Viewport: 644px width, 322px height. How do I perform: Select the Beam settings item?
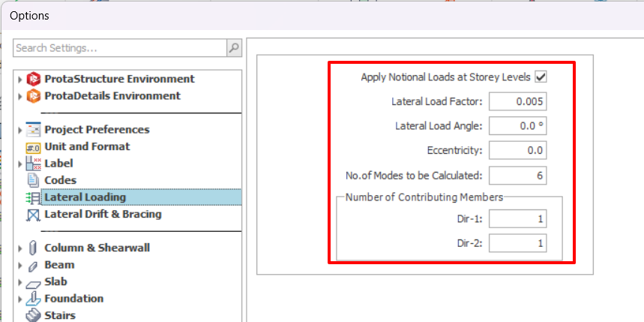[59, 265]
